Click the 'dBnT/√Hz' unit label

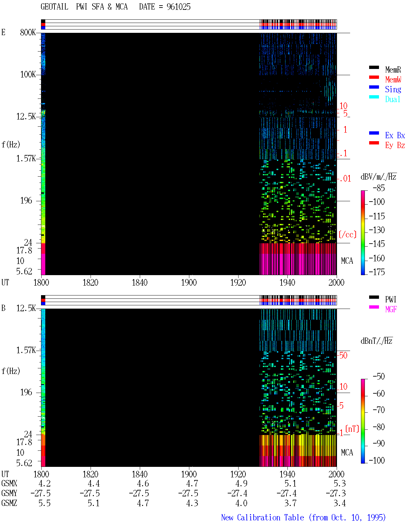point(377,341)
